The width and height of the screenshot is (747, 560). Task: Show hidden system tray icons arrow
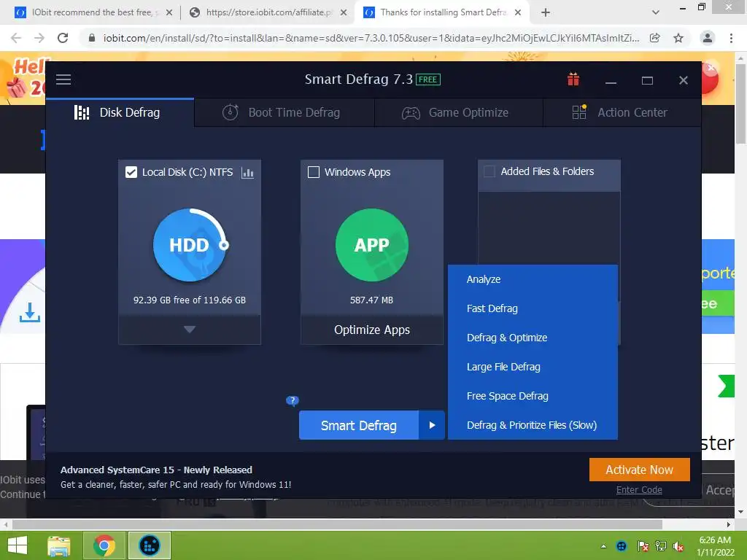pos(603,546)
